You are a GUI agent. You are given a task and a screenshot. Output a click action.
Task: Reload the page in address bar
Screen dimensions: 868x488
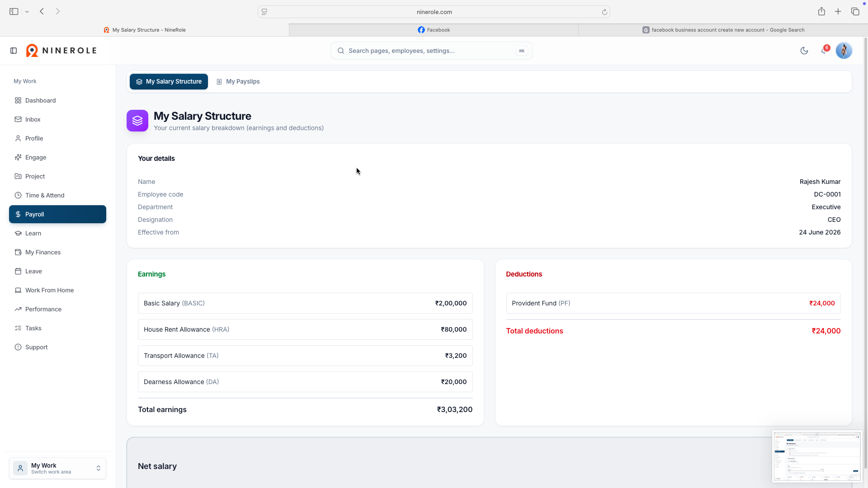(604, 12)
